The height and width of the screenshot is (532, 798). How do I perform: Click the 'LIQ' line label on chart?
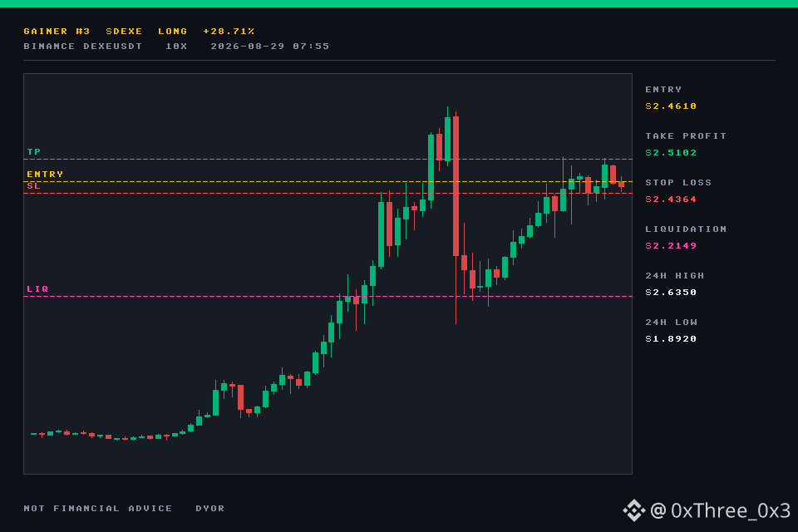(37, 289)
